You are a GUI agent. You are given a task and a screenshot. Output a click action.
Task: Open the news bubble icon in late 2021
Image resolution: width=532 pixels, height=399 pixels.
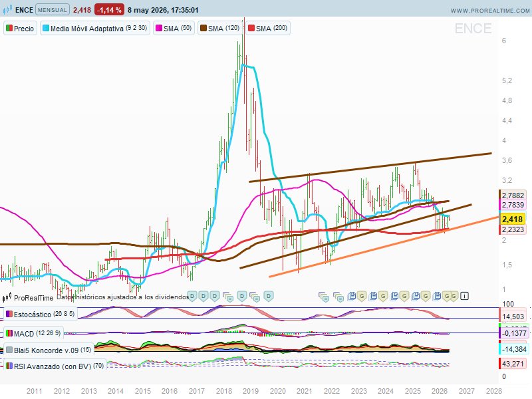click(x=324, y=297)
